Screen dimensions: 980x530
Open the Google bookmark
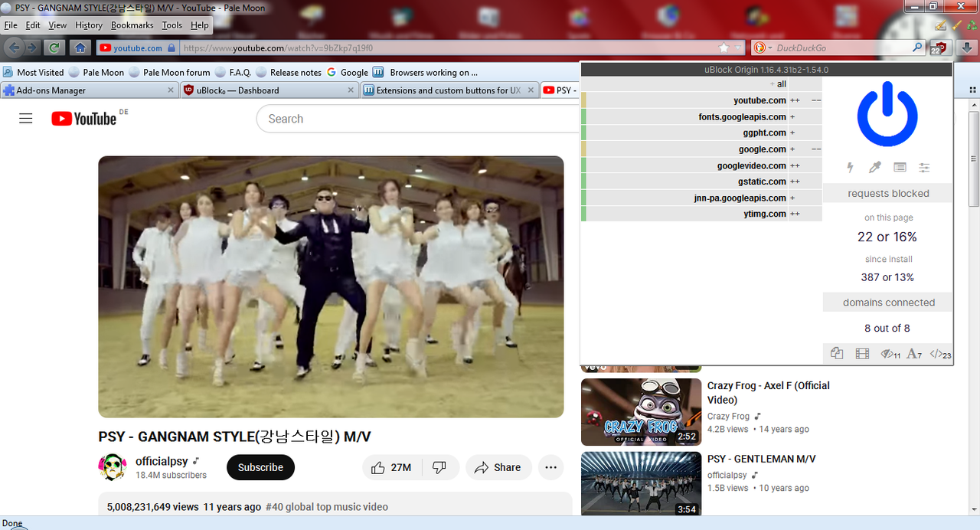348,72
